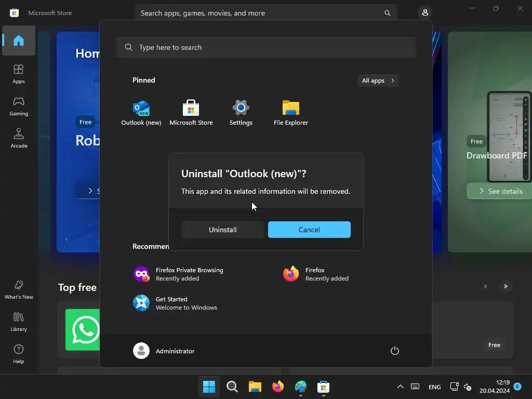
Task: Open the Start menu power options
Action: pos(395,351)
